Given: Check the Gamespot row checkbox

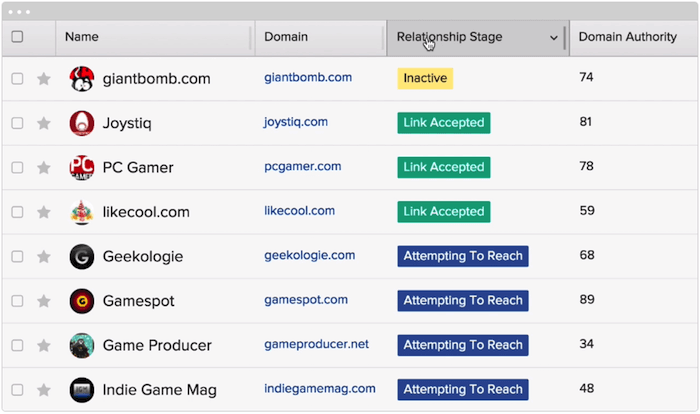Looking at the screenshot, I should pos(17,301).
